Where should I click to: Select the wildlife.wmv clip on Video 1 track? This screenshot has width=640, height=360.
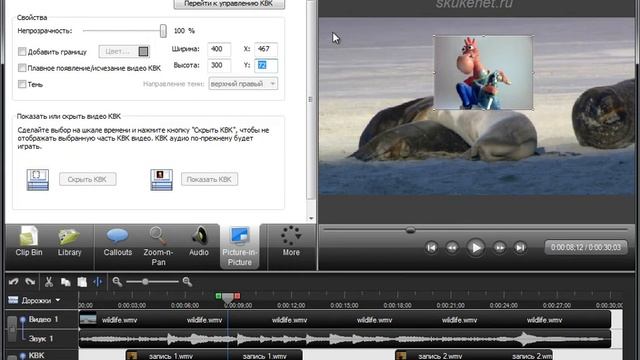pos(345,320)
